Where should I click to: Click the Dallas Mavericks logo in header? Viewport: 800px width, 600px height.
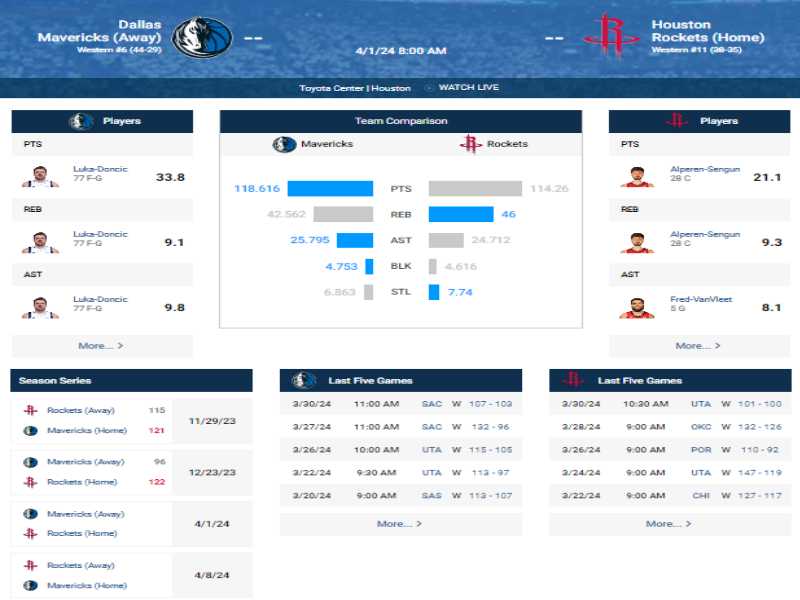[202, 37]
